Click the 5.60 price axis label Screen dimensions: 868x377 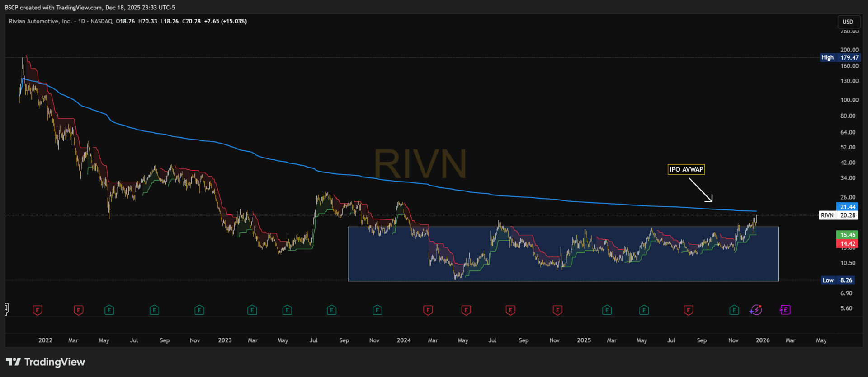(x=846, y=308)
